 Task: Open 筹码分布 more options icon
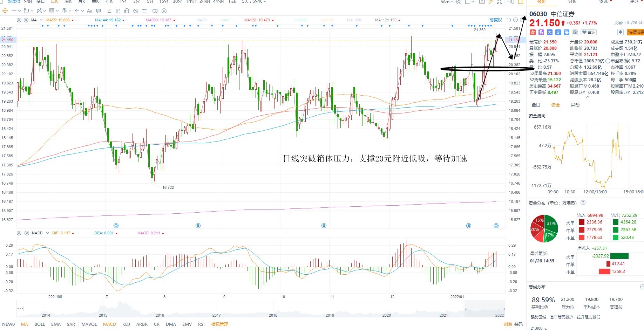(642, 287)
